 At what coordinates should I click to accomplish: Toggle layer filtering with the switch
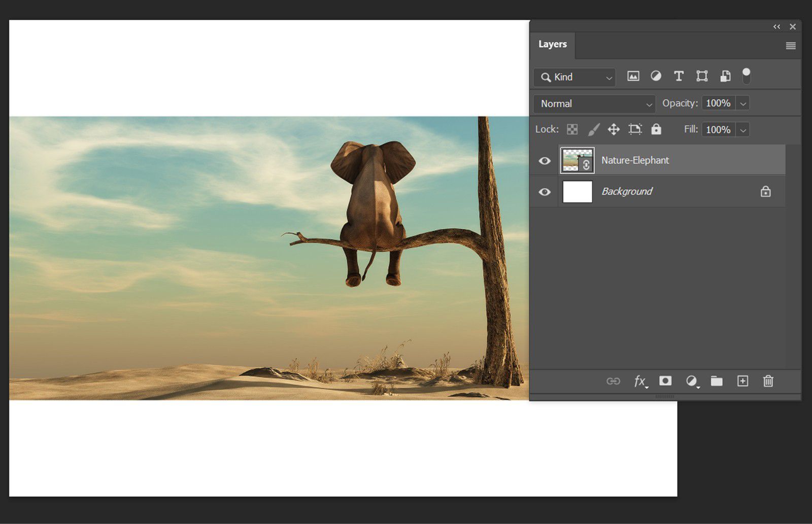point(746,76)
